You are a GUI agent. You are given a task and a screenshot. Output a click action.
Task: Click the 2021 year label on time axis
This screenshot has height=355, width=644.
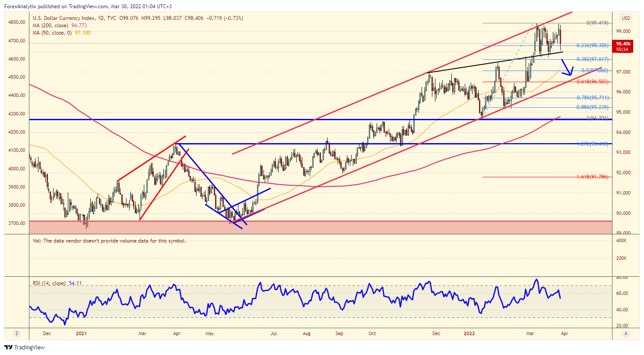tap(81, 333)
